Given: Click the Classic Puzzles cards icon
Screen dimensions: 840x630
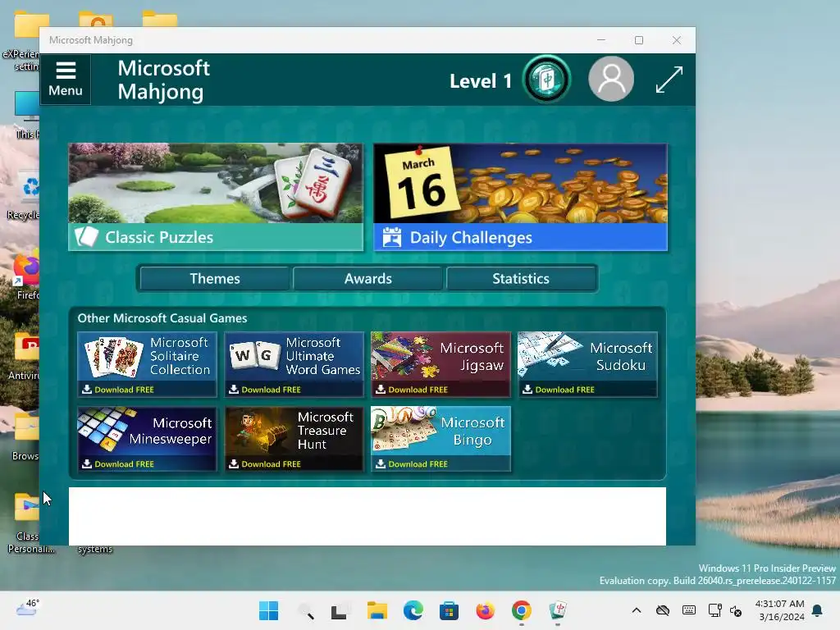Looking at the screenshot, I should 86,237.
